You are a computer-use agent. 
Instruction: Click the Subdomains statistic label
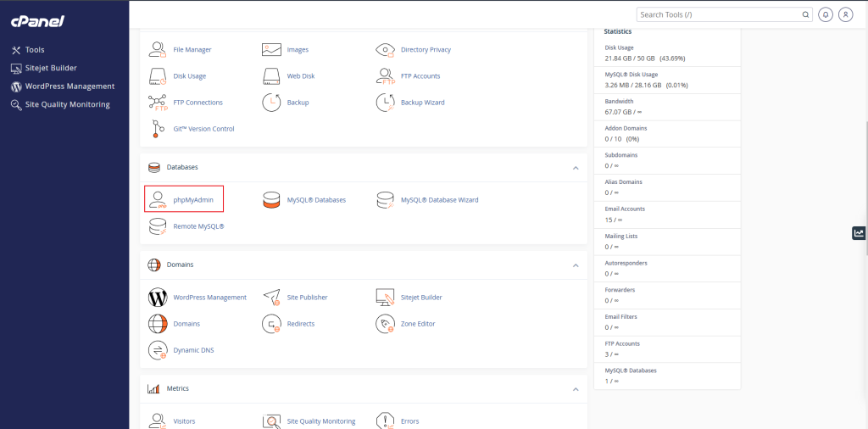click(621, 155)
